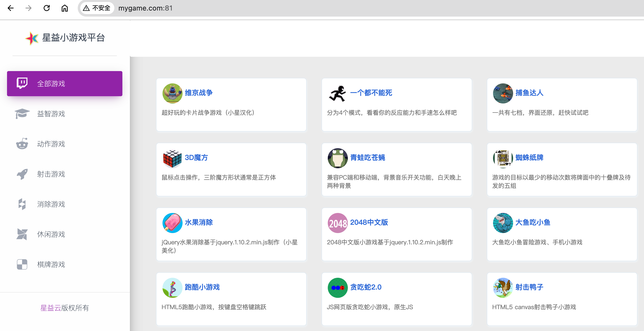Click the 棋牌游戏 checkerboard icon
This screenshot has width=644, height=331.
[22, 264]
